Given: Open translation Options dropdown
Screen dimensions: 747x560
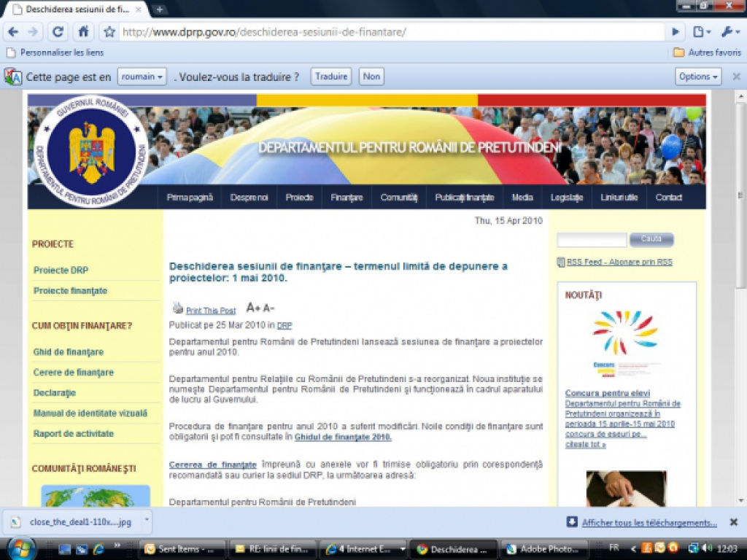Looking at the screenshot, I should tap(698, 77).
